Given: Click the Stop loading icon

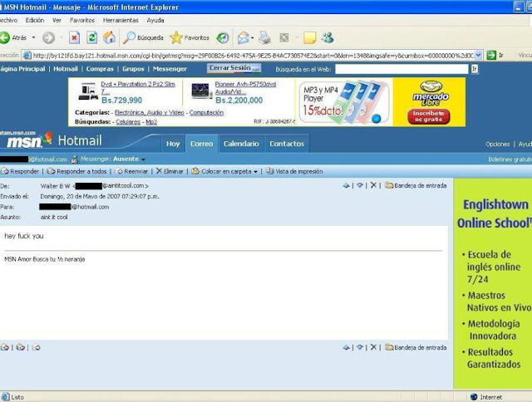Looking at the screenshot, I should pos(74,37).
